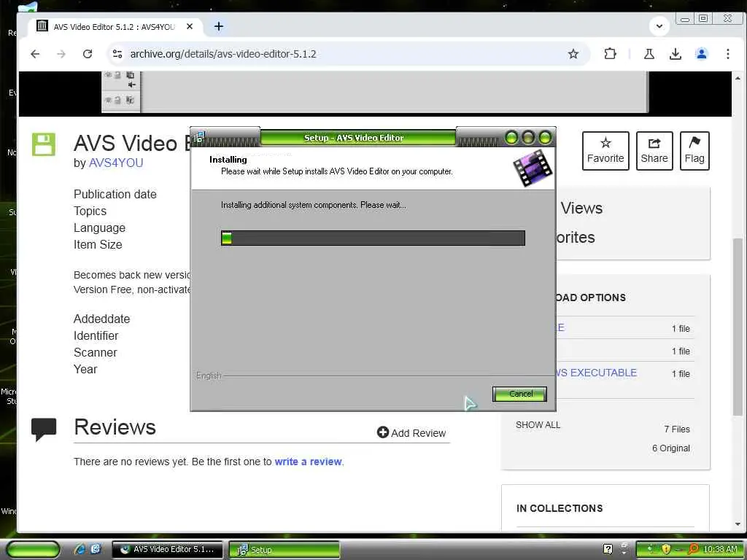Open the green Start button
Image resolution: width=747 pixels, height=560 pixels.
click(x=33, y=550)
